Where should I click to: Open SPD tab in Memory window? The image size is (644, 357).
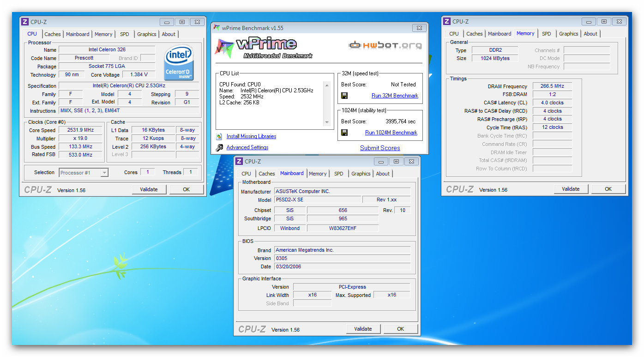click(x=547, y=34)
